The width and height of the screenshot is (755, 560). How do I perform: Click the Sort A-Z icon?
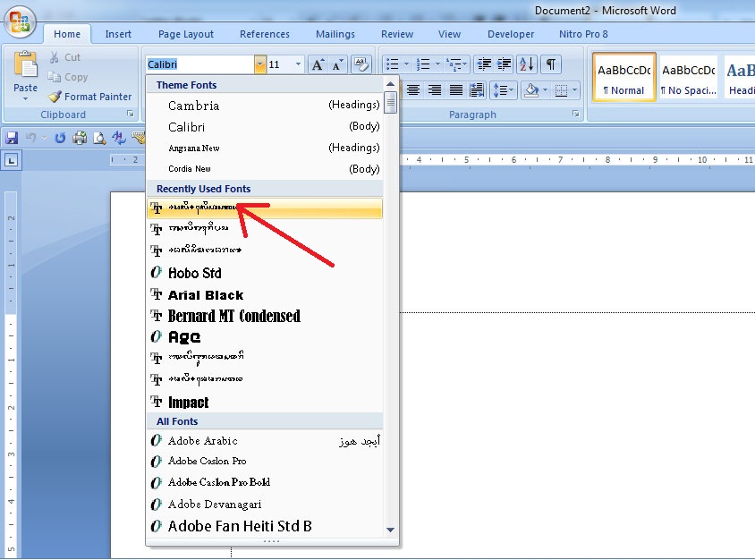[x=527, y=64]
